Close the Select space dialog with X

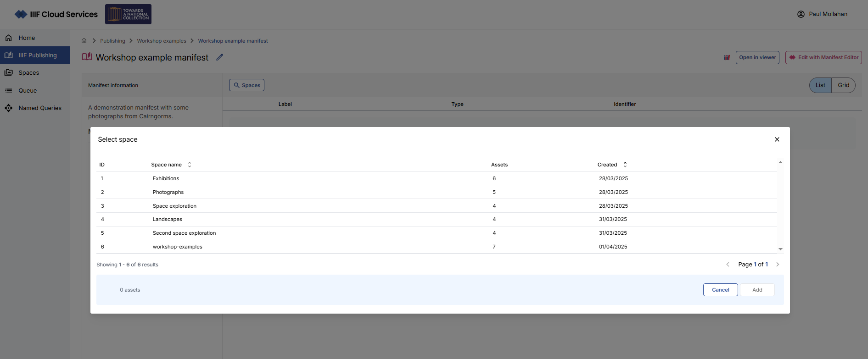click(x=777, y=139)
